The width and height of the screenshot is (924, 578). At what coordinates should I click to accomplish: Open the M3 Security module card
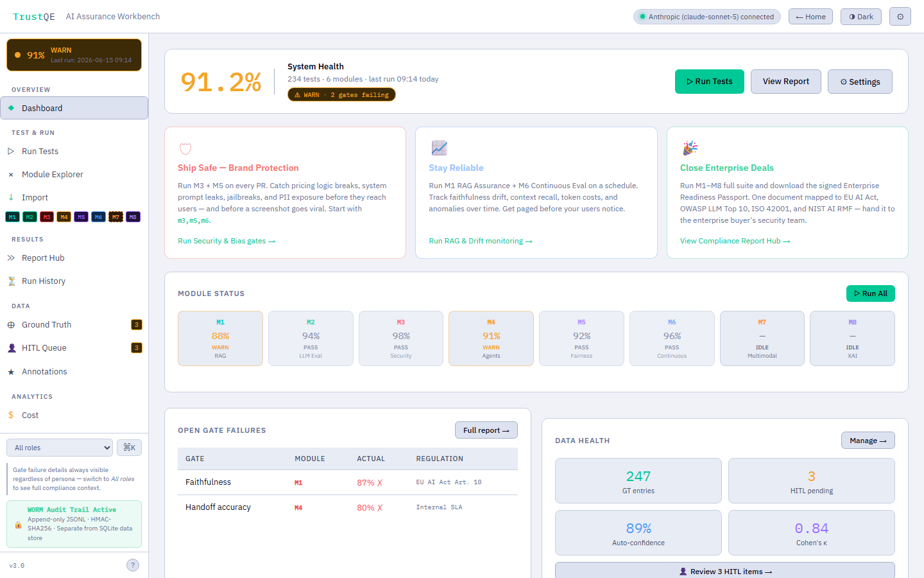tap(401, 338)
